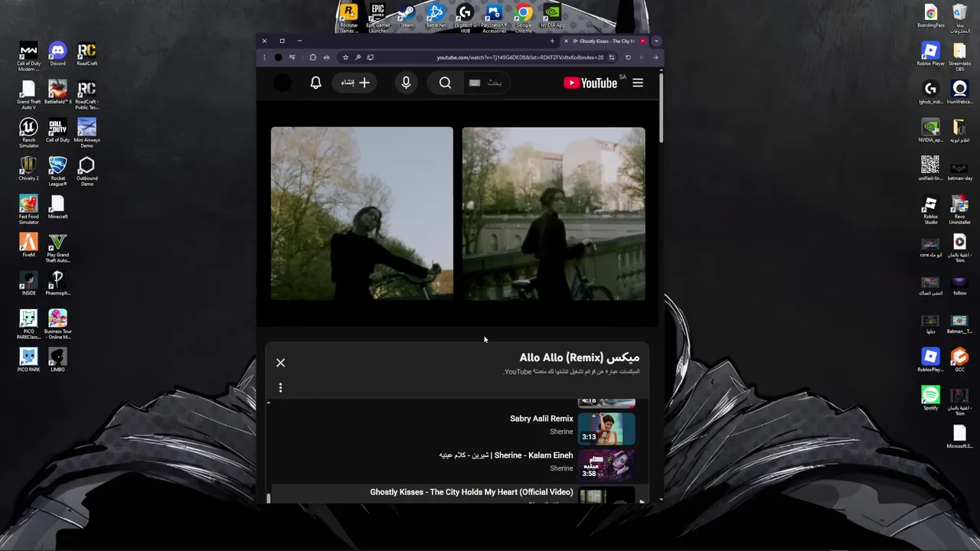
Task: Click the YouTube Create (plus) button
Action: (x=355, y=83)
